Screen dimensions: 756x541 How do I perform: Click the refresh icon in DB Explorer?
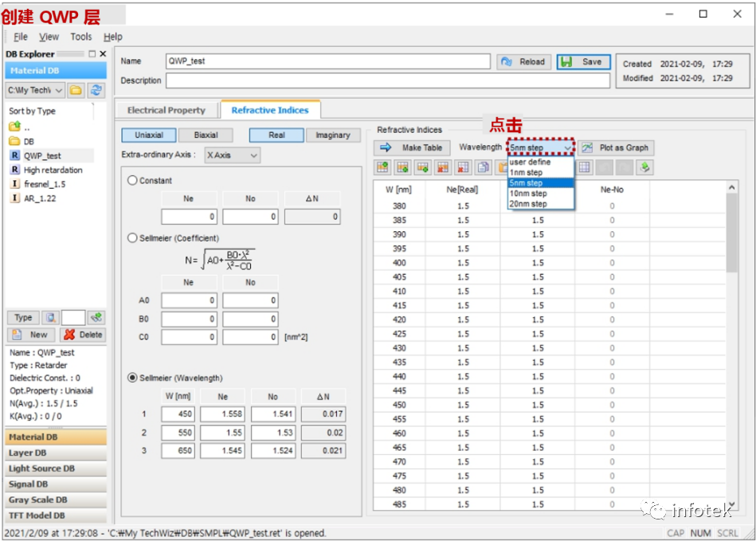pos(96,90)
